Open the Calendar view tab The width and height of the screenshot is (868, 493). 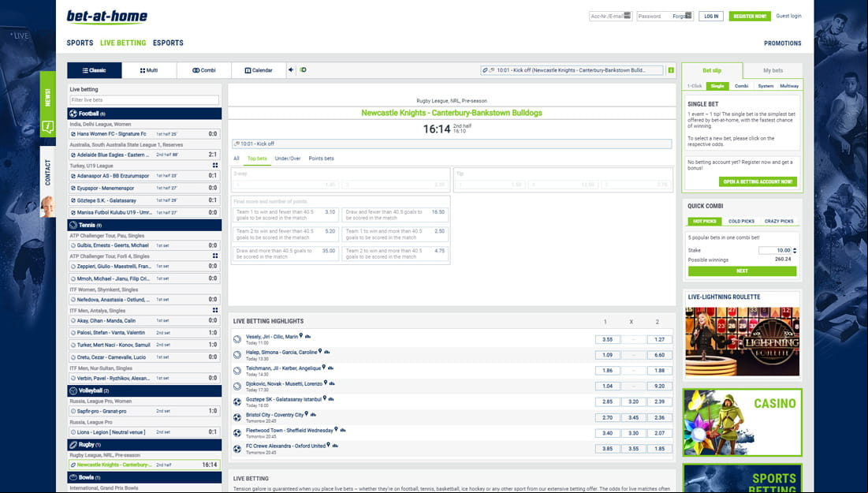point(259,70)
